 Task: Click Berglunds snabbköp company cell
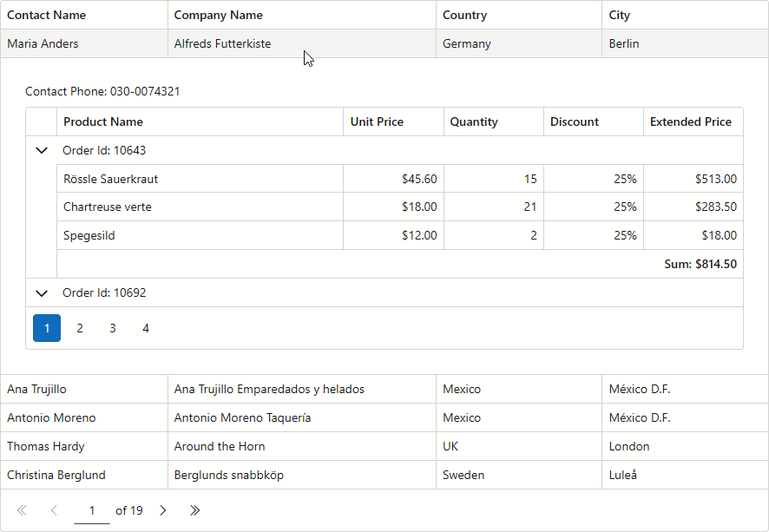(302, 475)
